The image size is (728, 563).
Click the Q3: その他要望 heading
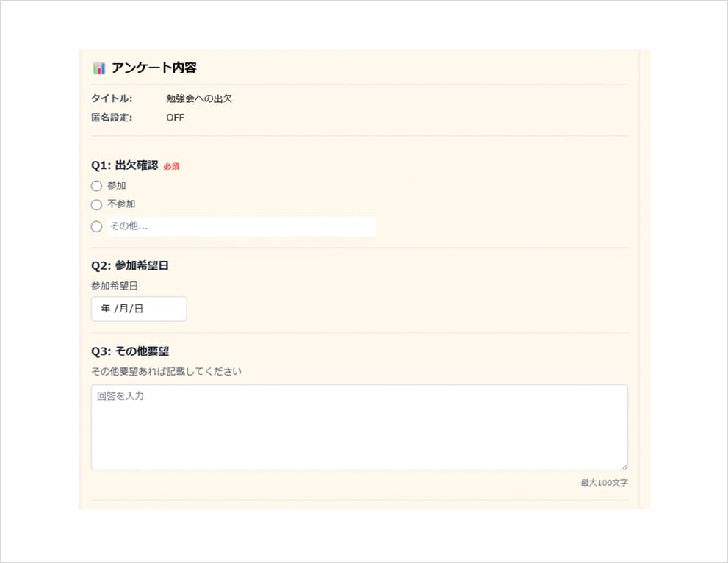[130, 351]
